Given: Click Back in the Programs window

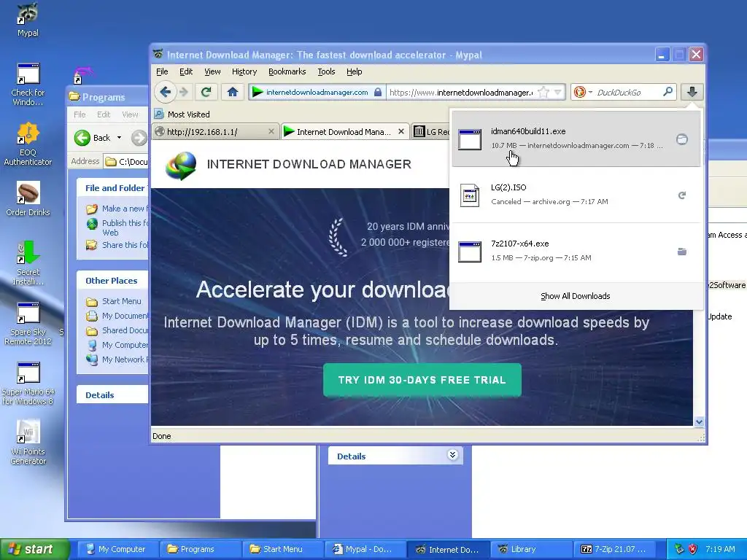Looking at the screenshot, I should coord(93,138).
